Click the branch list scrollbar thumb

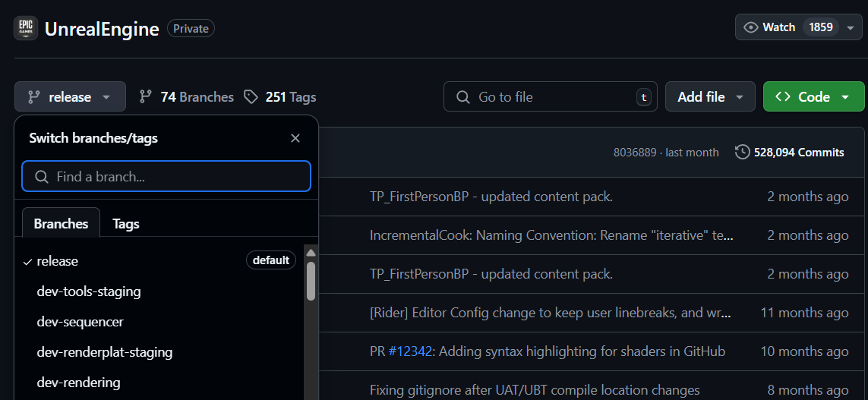click(311, 281)
